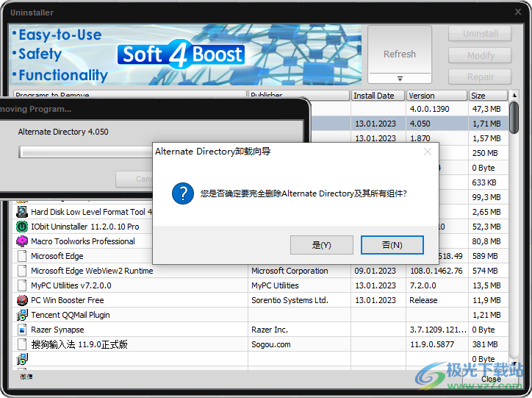Click the Close button in Uninstaller window
The width and height of the screenshot is (532, 398).
pyautogui.click(x=491, y=379)
